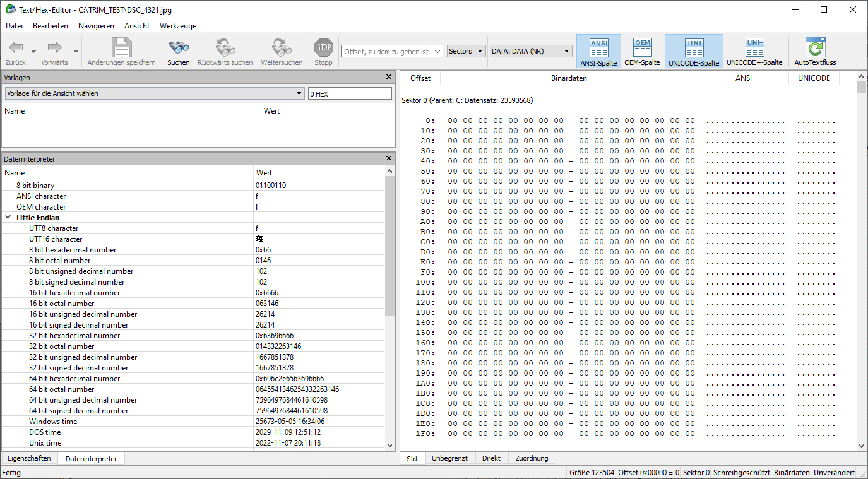The height and width of the screenshot is (479, 868).
Task: Click the offset label 100: in hex view
Action: click(x=425, y=282)
